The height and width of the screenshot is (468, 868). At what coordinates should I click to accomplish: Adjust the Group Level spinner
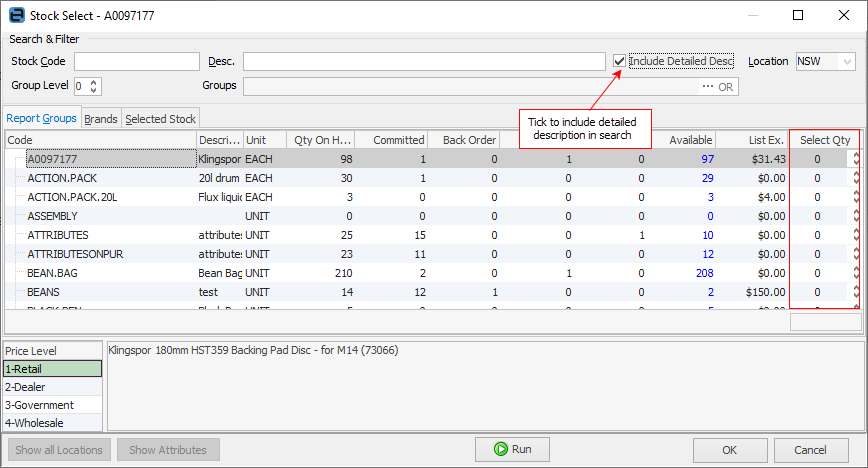tap(95, 86)
